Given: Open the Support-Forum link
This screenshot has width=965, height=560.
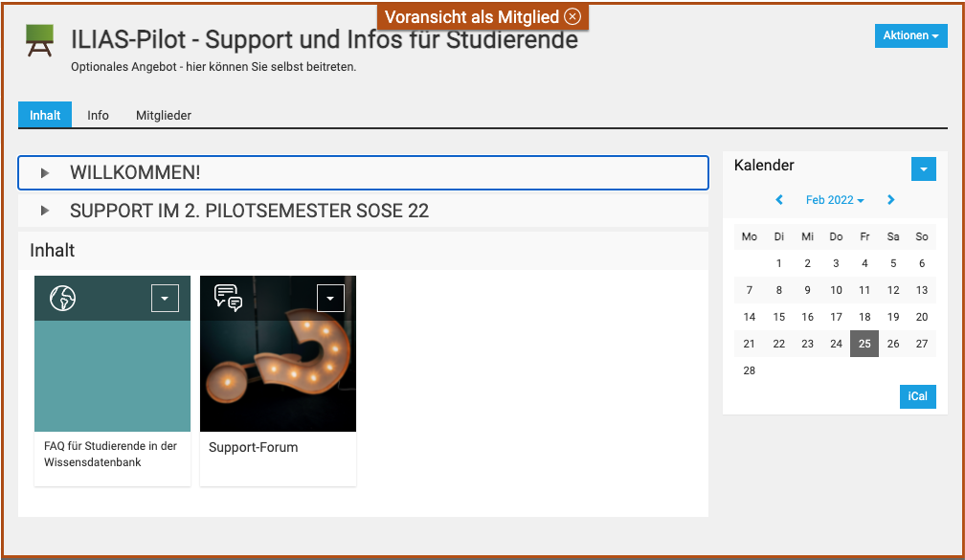Looking at the screenshot, I should point(253,447).
